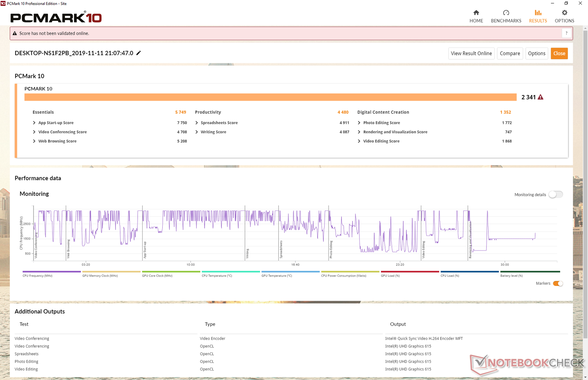
Task: Click the Type column header
Action: coord(210,324)
